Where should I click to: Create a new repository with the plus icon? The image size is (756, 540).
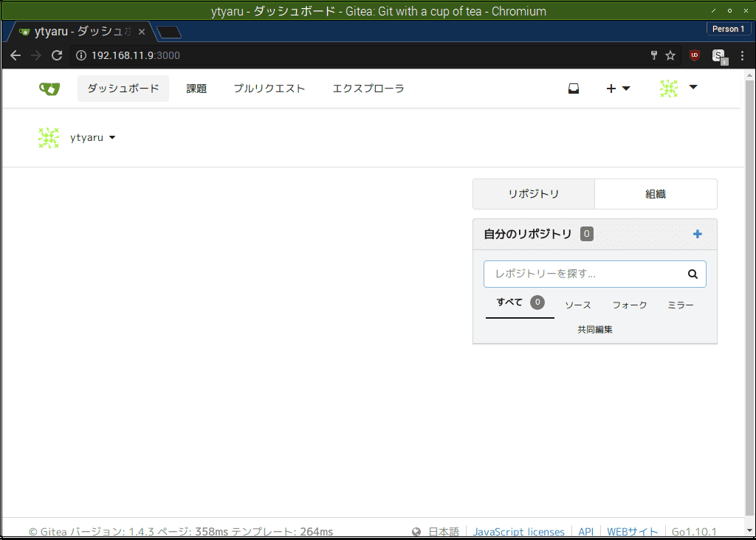[697, 234]
